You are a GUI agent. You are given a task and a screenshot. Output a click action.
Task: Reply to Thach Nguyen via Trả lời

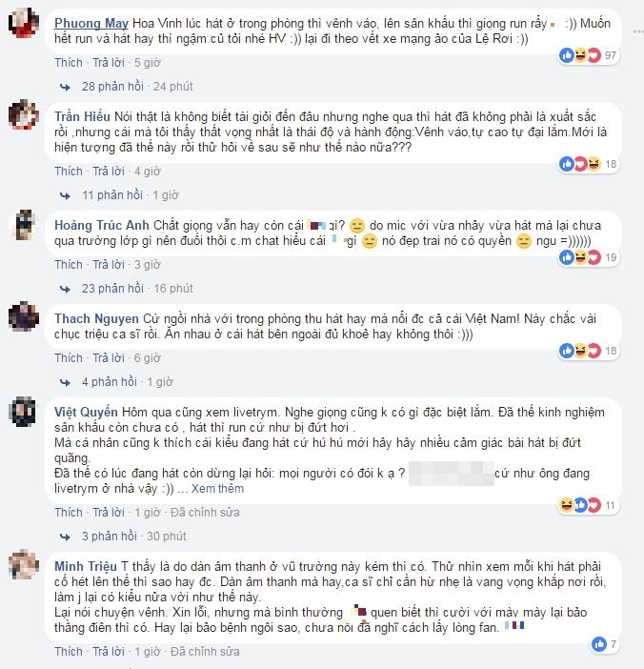[x=111, y=358]
